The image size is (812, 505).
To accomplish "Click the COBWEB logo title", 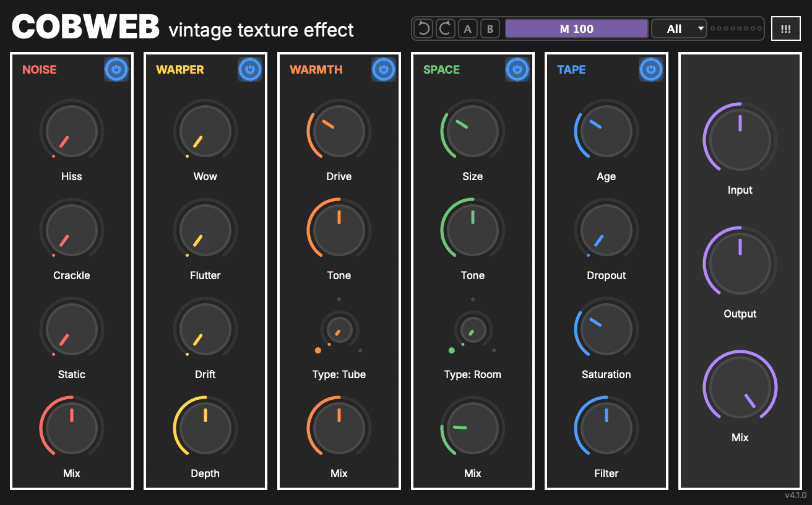I will [x=85, y=28].
